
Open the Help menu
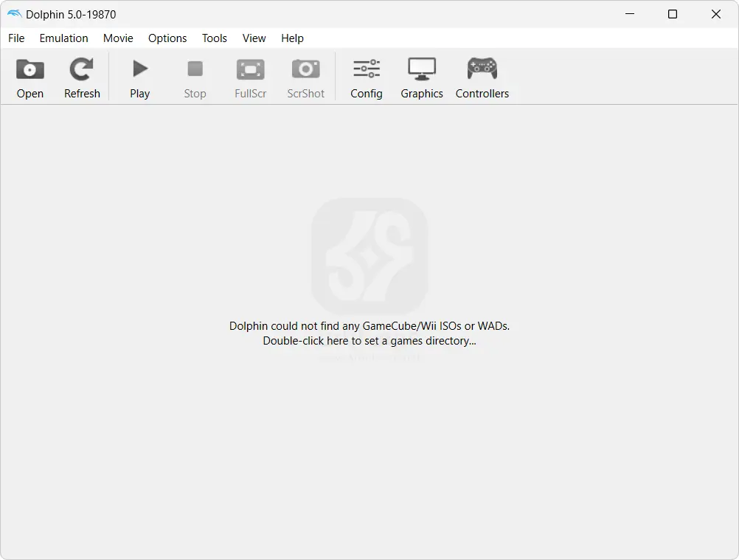click(x=292, y=38)
